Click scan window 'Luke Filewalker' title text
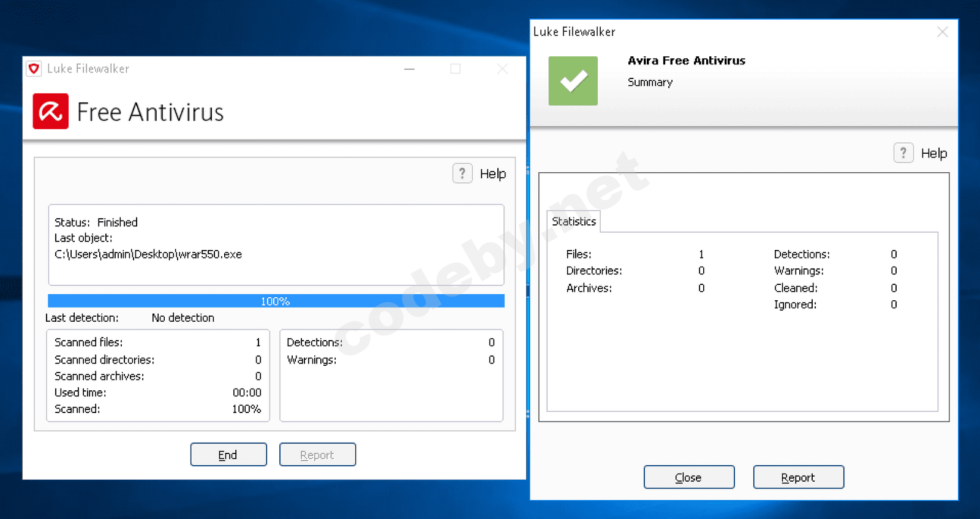 [88, 69]
